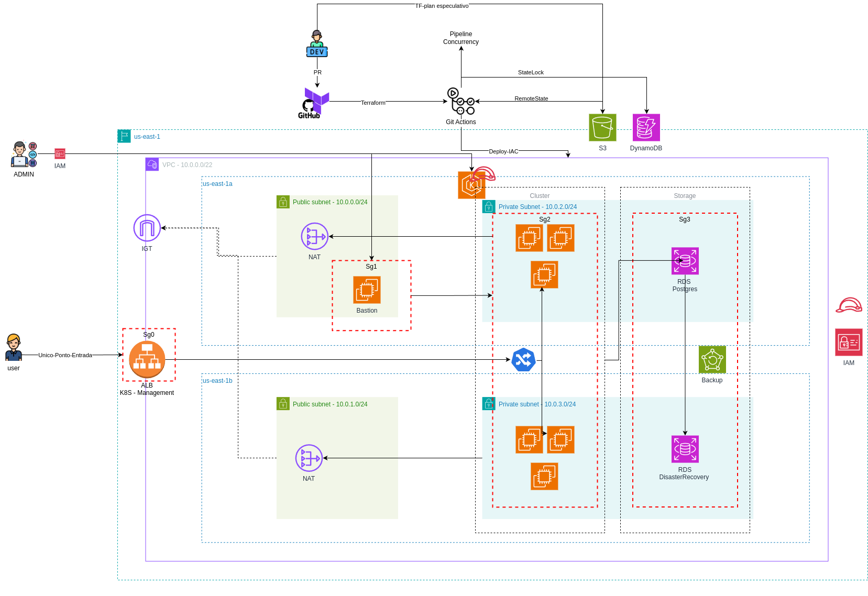Click the Git Actions workflow icon
868x596 pixels.
(x=461, y=101)
